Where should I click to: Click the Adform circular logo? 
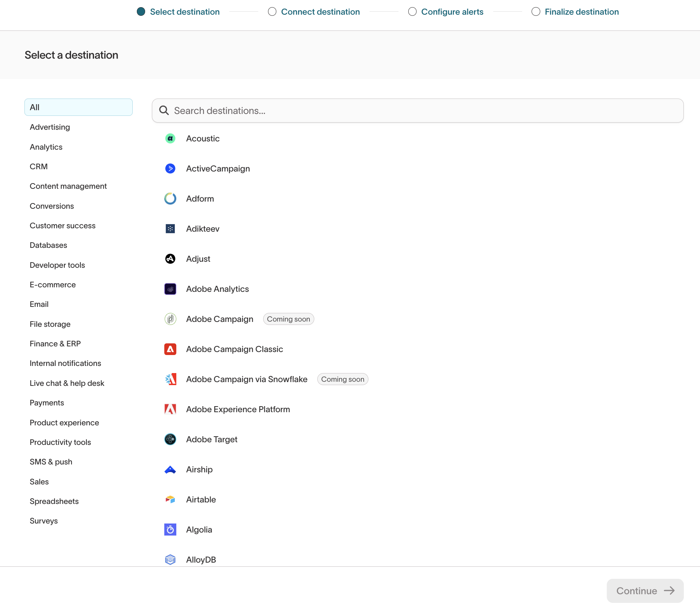[x=170, y=199]
